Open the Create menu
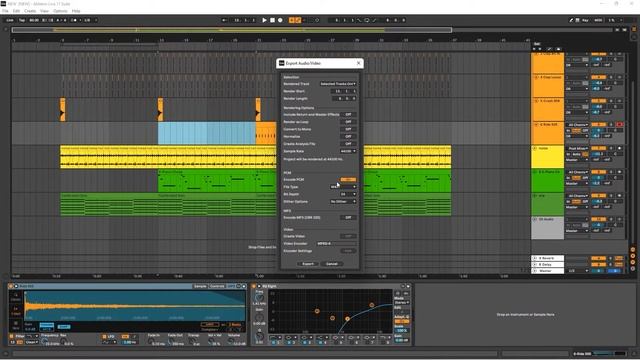This screenshot has height=360, width=640. coord(30,11)
